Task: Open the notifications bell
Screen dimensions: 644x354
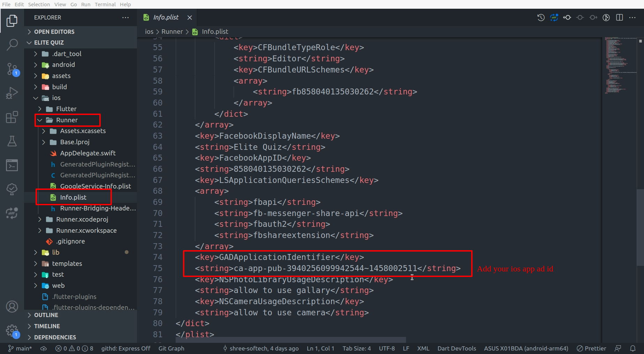Action: pos(632,348)
